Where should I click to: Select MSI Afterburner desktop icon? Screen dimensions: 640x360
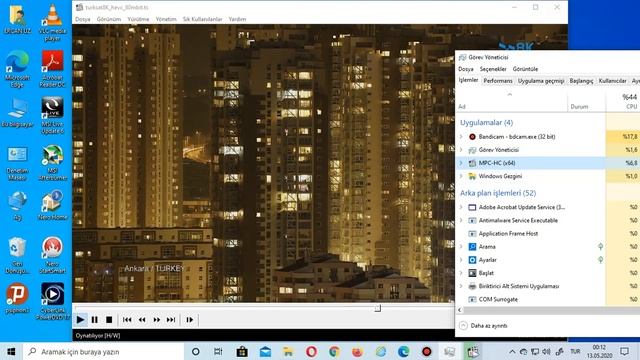pyautogui.click(x=53, y=163)
